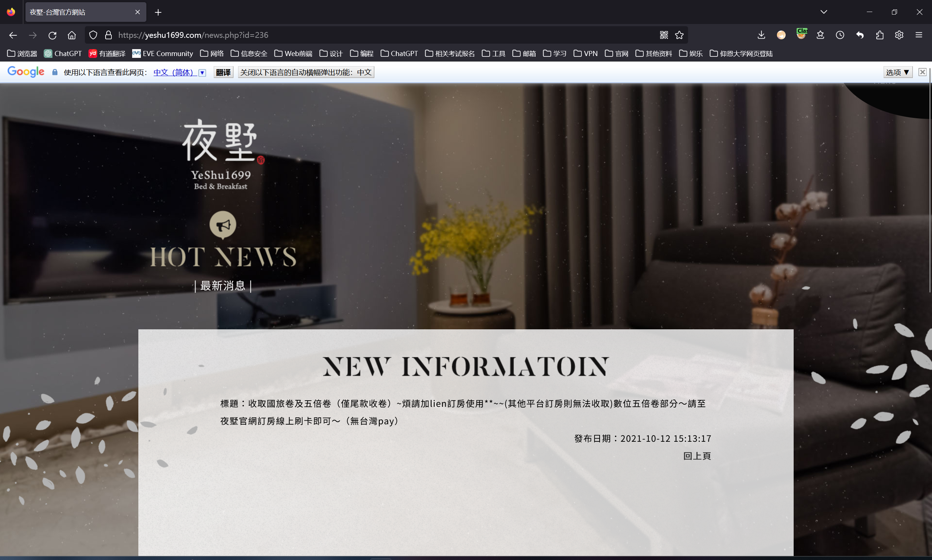Click the 回上頁 back link
Image resolution: width=932 pixels, height=560 pixels.
(x=697, y=456)
